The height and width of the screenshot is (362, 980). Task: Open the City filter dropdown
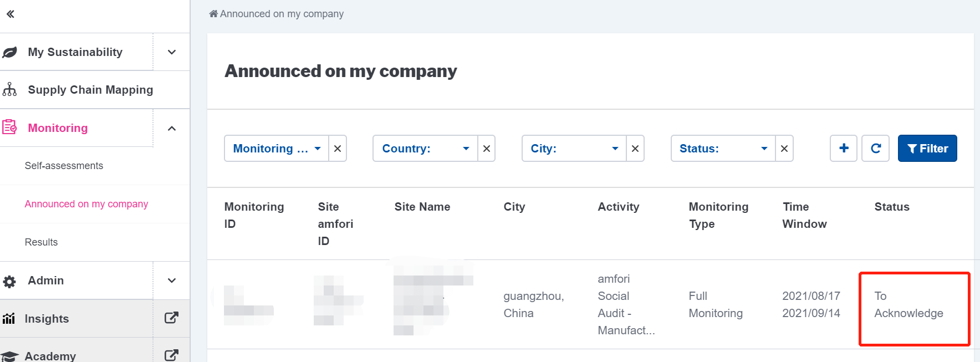point(574,149)
